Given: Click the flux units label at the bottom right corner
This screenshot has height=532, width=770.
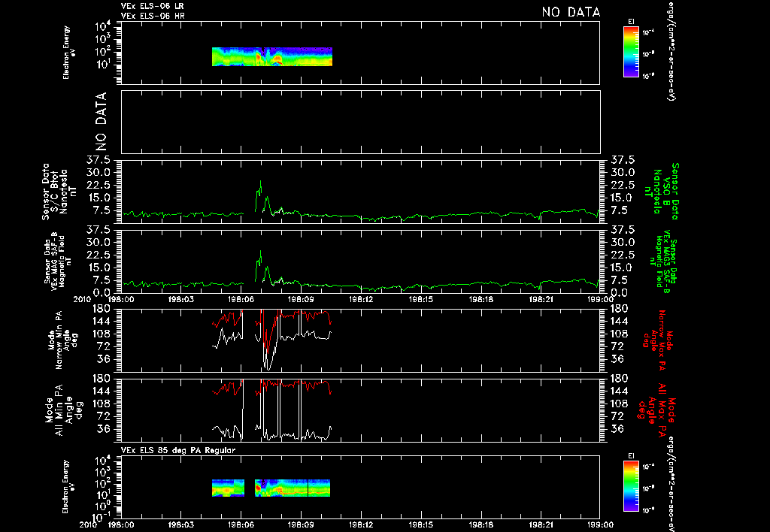Looking at the screenshot, I should coord(671,483).
